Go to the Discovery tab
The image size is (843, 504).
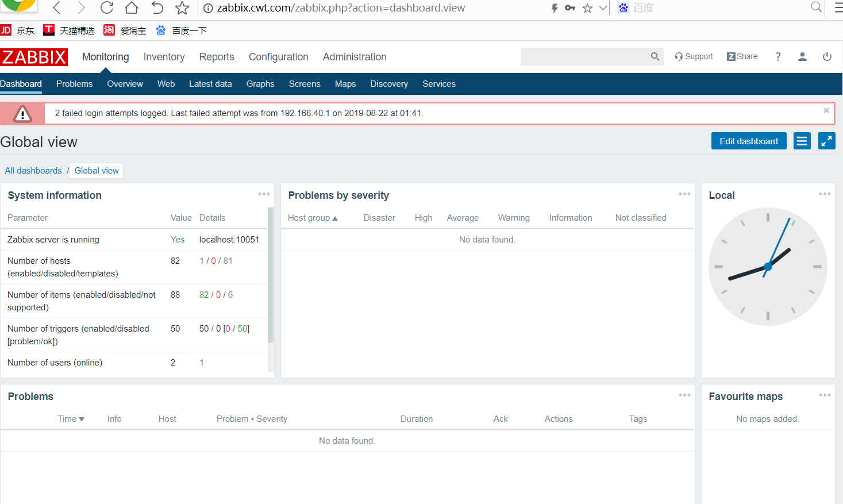[x=389, y=84]
